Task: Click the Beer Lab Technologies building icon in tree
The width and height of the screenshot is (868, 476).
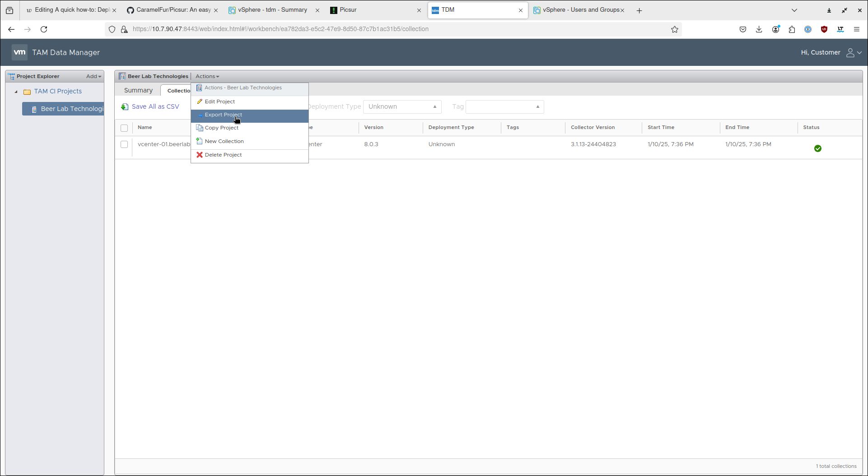Action: pyautogui.click(x=34, y=109)
